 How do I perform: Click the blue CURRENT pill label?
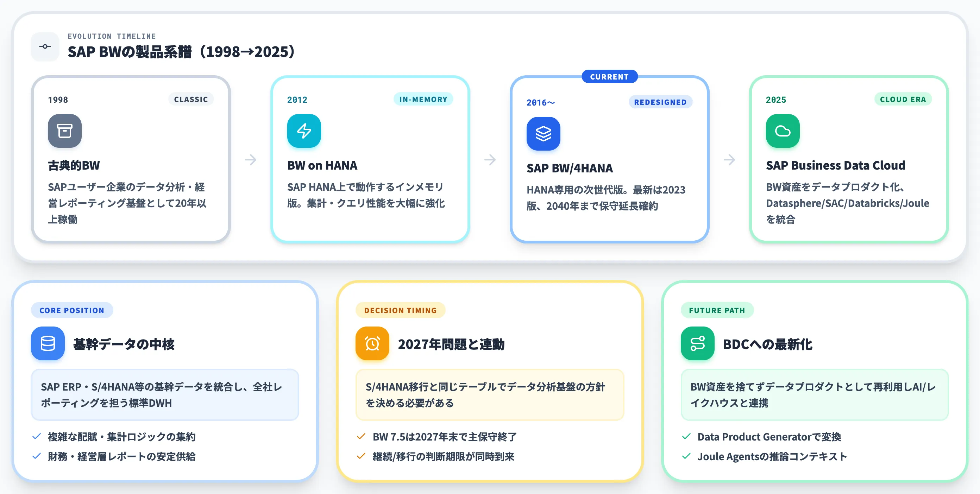coord(609,76)
